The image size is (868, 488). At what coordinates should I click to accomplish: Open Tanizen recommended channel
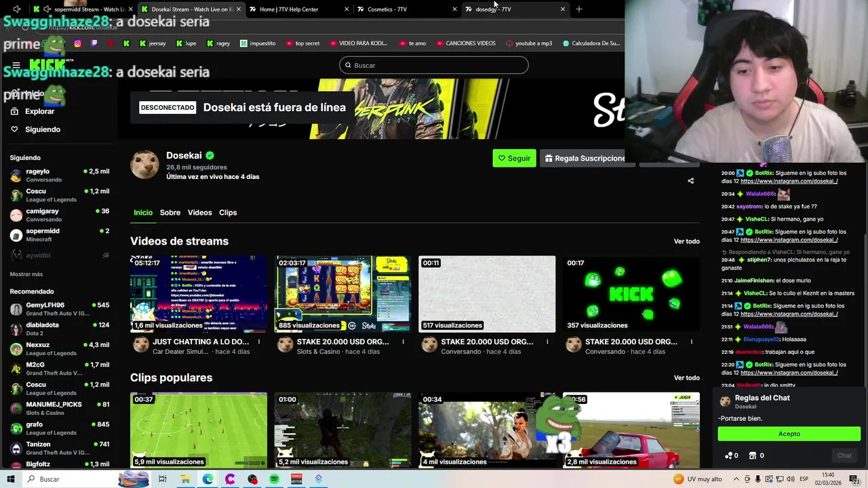coord(59,448)
